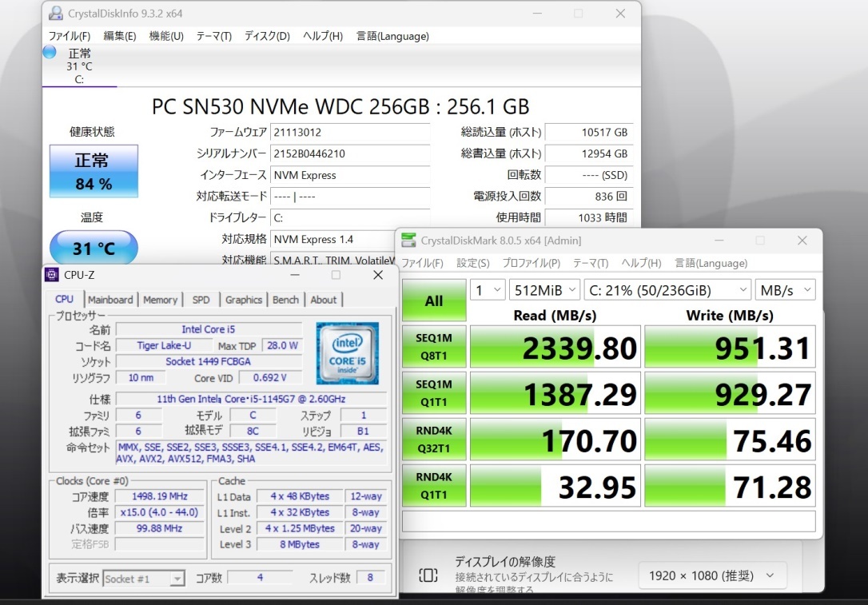The width and height of the screenshot is (868, 605).
Task: Run the SEQ1M Q1T1 test button
Action: click(434, 393)
